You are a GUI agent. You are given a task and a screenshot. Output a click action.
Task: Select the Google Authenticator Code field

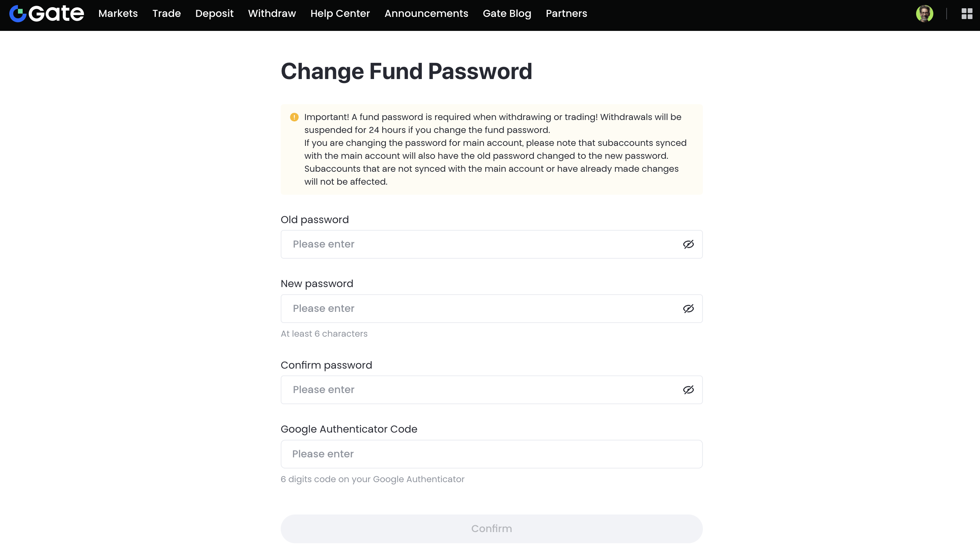[x=491, y=454]
